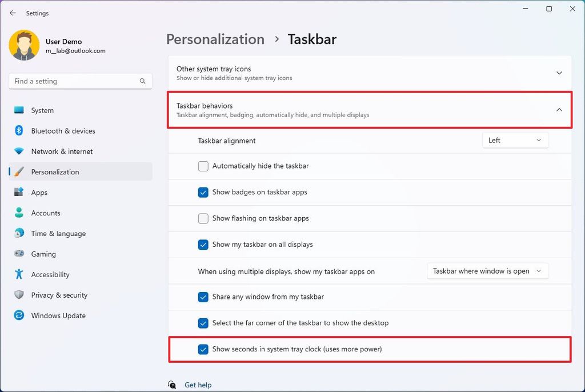The image size is (585, 392).
Task: Open Network & internet settings
Action: [18, 151]
